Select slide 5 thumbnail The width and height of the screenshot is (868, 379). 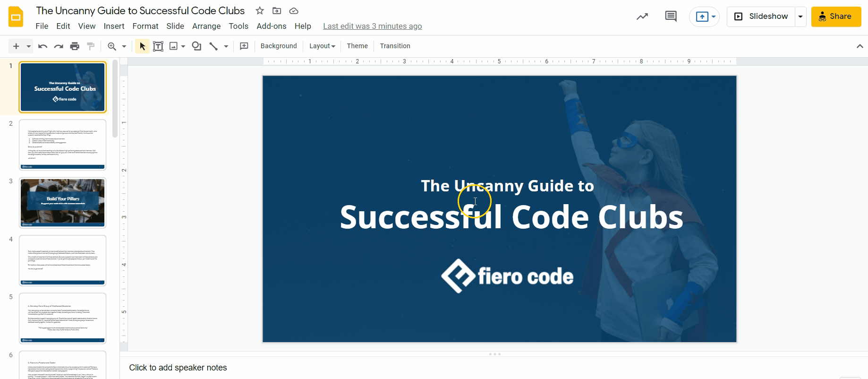point(63,319)
